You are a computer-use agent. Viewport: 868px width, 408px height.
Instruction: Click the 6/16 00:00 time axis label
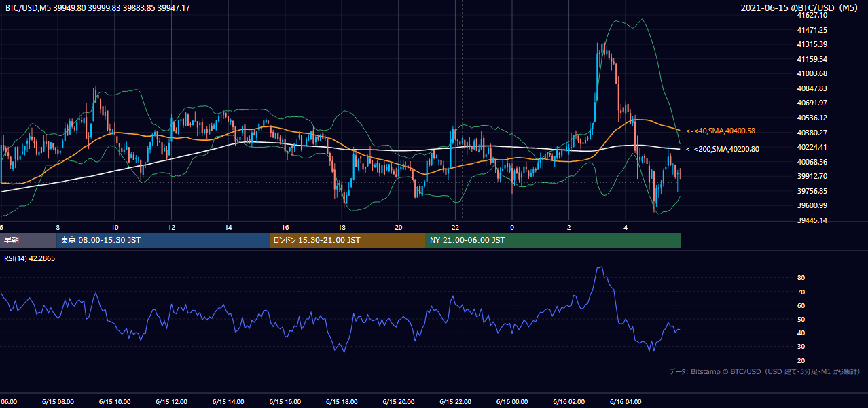[x=511, y=401]
